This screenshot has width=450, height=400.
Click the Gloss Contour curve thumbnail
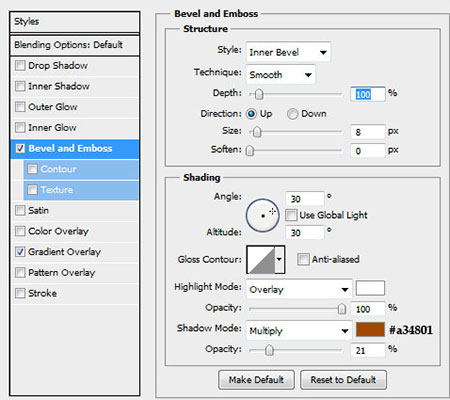click(x=261, y=259)
